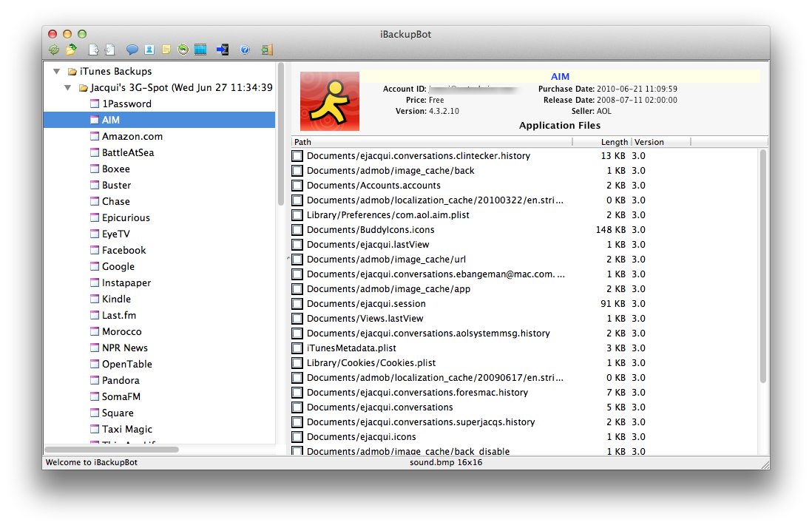Check the com.aol.aim.plist file box
812x528 pixels.
[x=297, y=214]
